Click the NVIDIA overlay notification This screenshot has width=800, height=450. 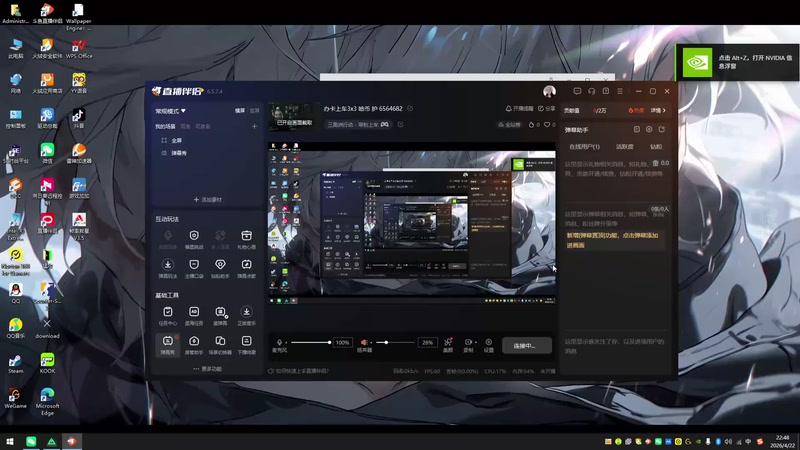(x=738, y=62)
